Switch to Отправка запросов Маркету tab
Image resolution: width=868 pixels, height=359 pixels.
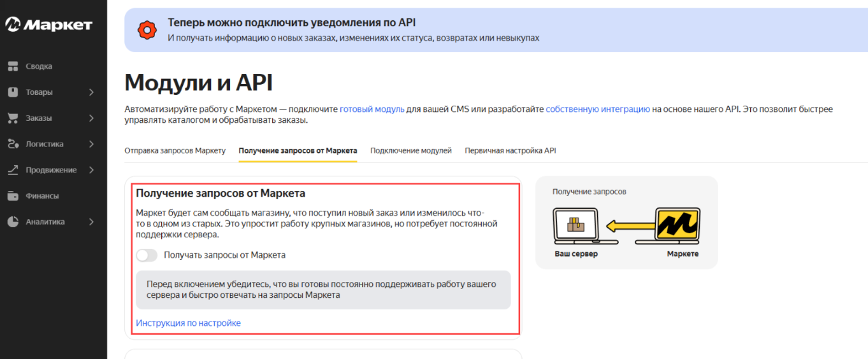coord(175,151)
